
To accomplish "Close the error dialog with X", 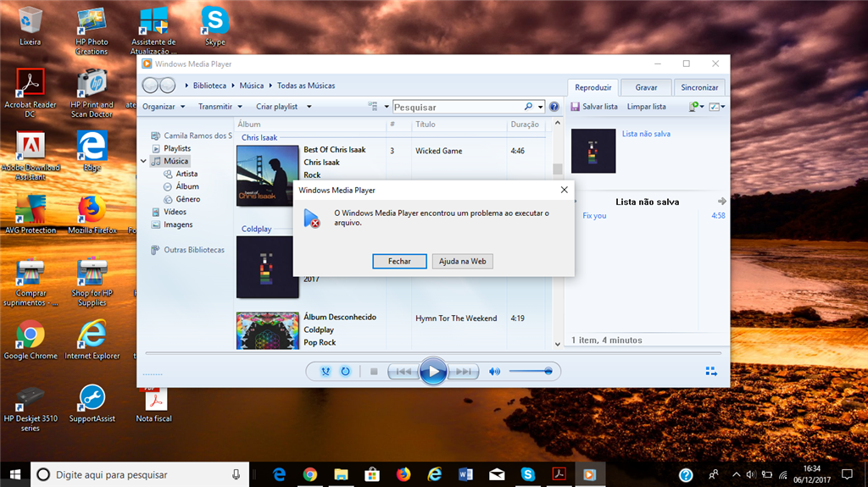I will click(564, 190).
